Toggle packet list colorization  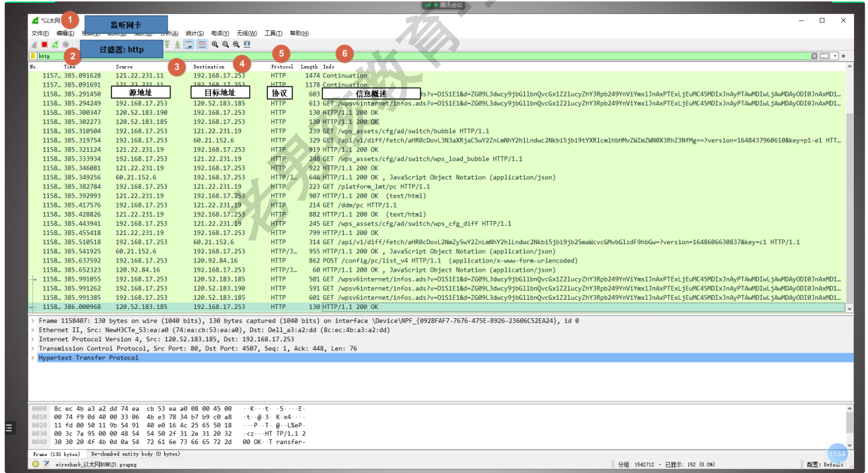coord(201,44)
